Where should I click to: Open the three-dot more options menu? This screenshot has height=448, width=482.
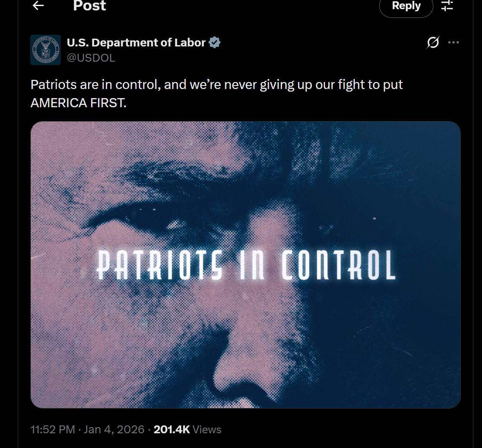(453, 43)
